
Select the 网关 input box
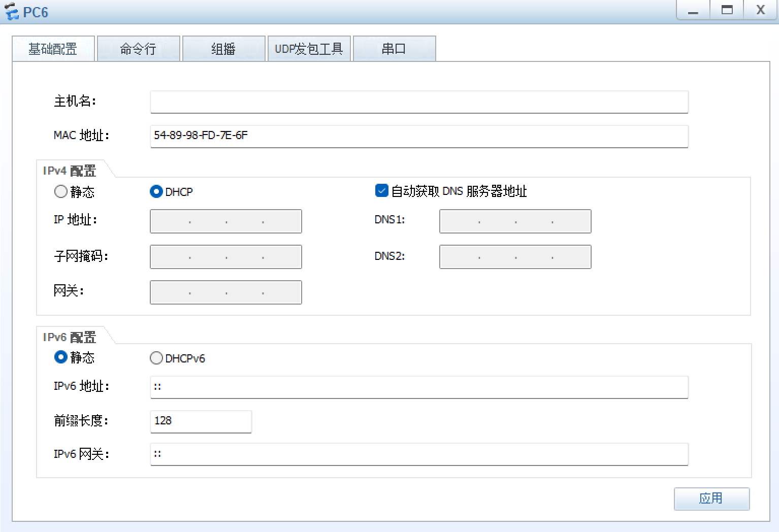225,292
